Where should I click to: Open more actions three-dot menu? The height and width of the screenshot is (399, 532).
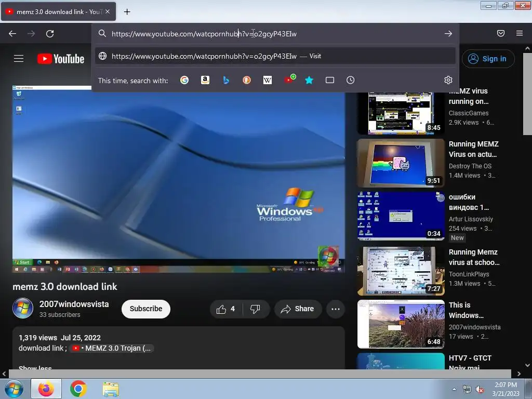click(336, 309)
